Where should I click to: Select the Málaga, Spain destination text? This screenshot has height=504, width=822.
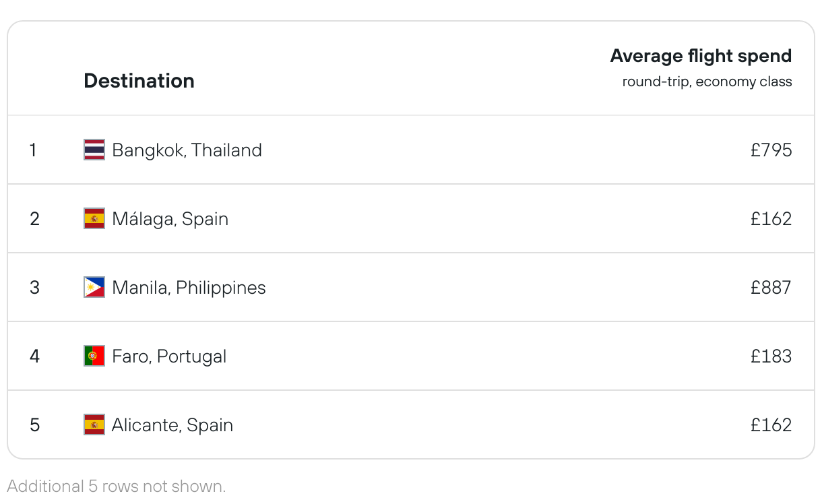pos(170,218)
